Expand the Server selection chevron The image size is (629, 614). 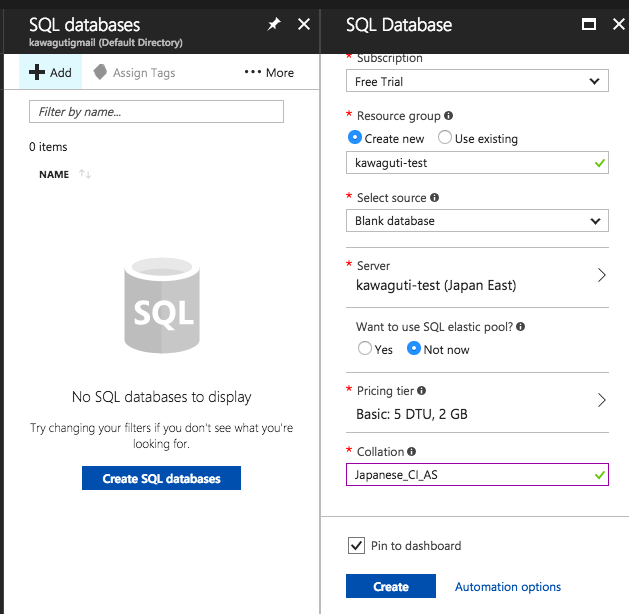click(x=601, y=276)
